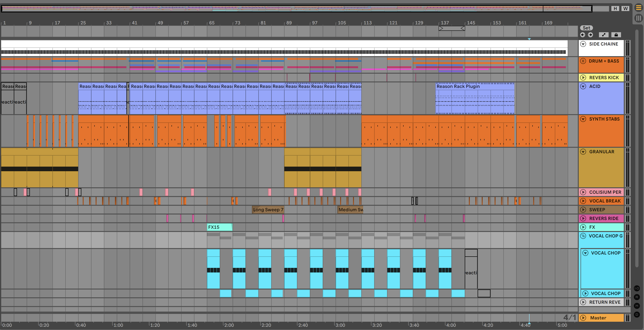644x330 pixels.
Task: Select the GRANULAR track header
Action: pyautogui.click(x=601, y=168)
